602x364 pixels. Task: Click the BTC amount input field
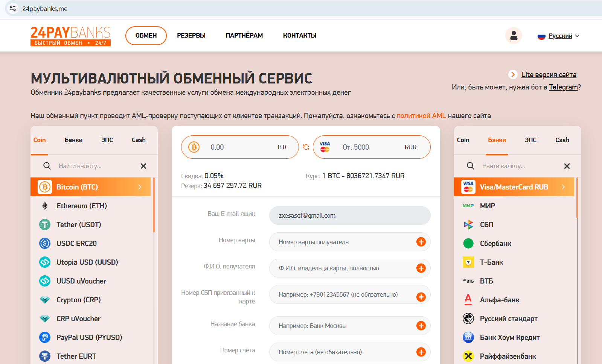point(241,147)
